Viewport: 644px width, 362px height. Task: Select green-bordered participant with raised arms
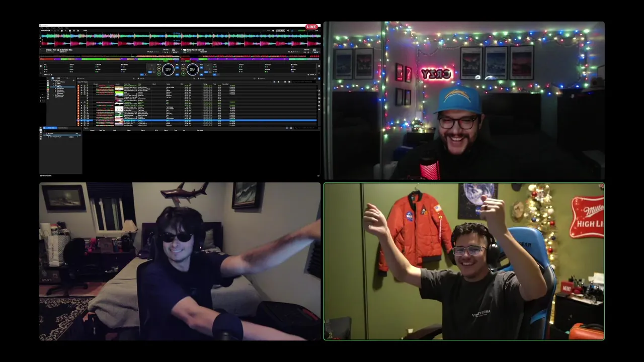464,261
